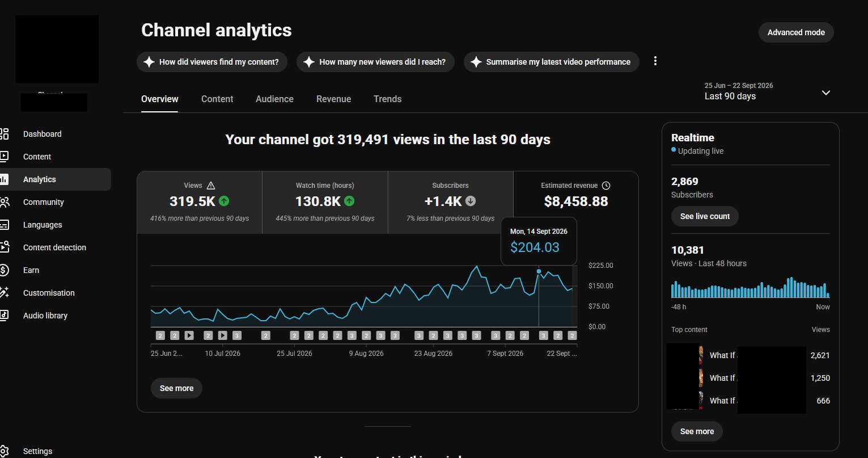Click the Languages subtitles icon
Screen dimensions: 868x458
pos(4,225)
